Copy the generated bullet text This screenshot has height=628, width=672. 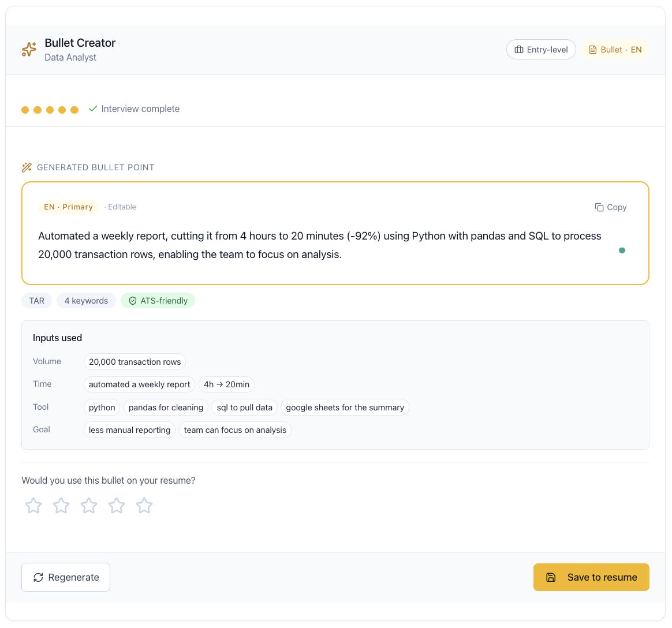[x=611, y=207]
